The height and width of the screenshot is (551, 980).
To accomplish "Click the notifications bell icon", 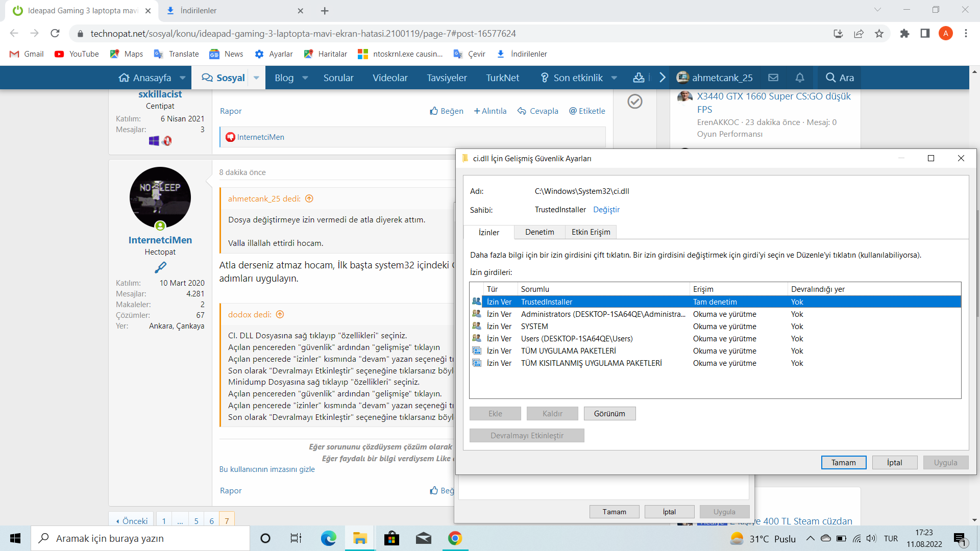I will tap(800, 78).
